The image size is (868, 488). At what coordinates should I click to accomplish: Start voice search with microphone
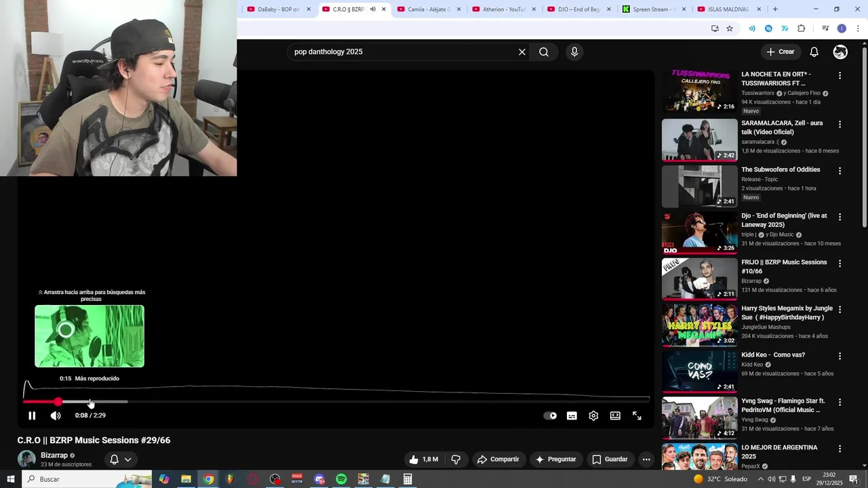(574, 52)
